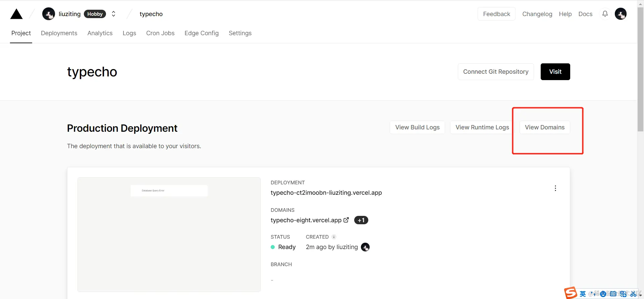
Task: Go to the Logs tab
Action: coord(129,33)
